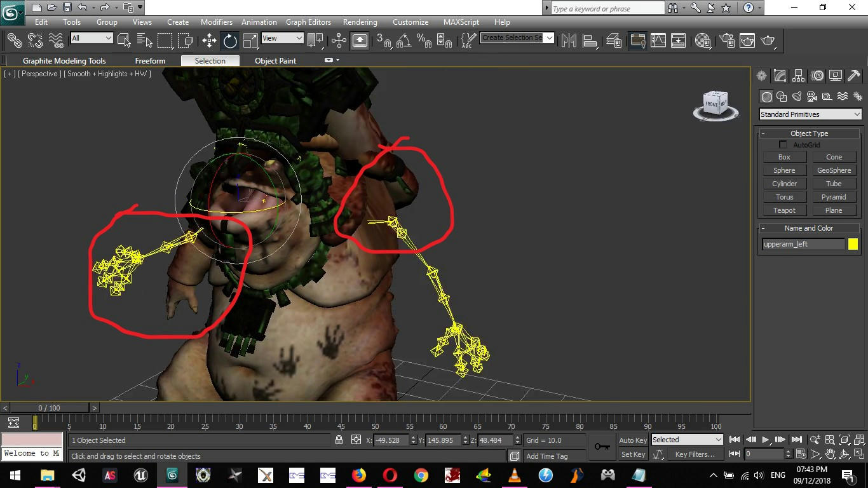
Task: Toggle Spinner Snap
Action: pyautogui.click(x=445, y=40)
